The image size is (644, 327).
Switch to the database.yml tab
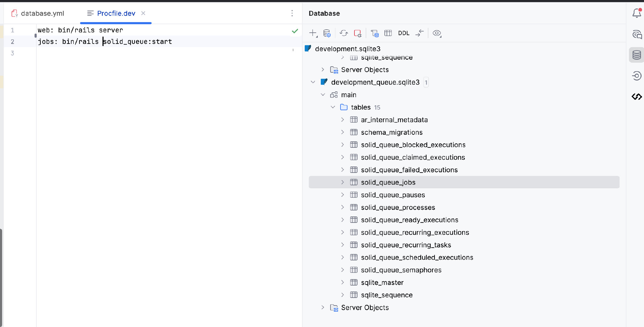tap(42, 13)
